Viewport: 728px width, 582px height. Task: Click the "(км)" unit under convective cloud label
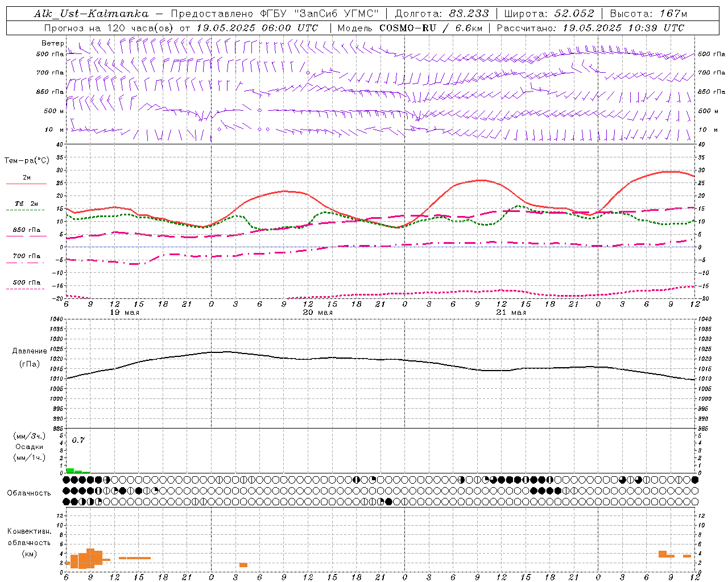pos(29,554)
